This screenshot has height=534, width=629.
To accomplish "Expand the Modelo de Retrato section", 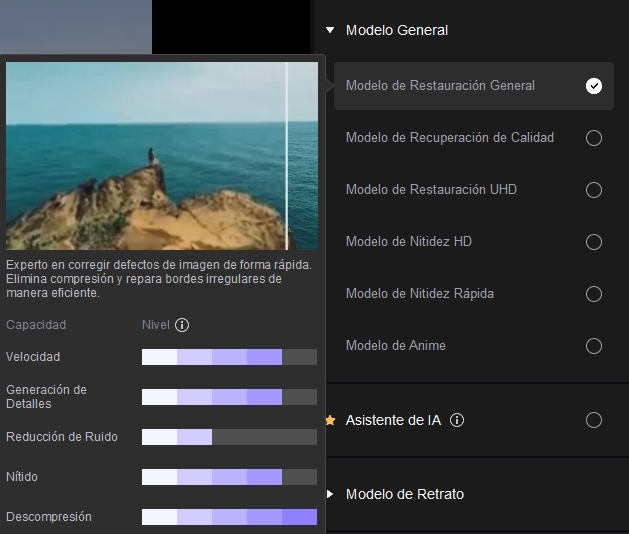I will [x=330, y=494].
